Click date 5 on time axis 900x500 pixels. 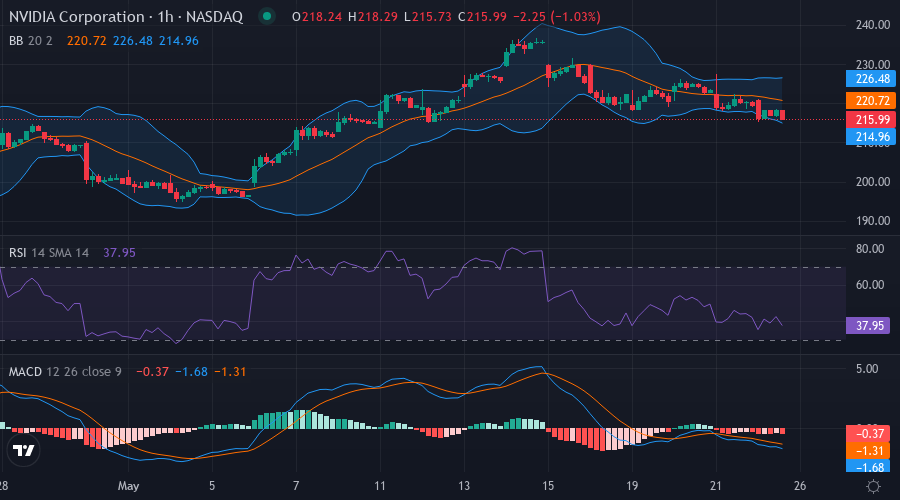click(x=212, y=486)
